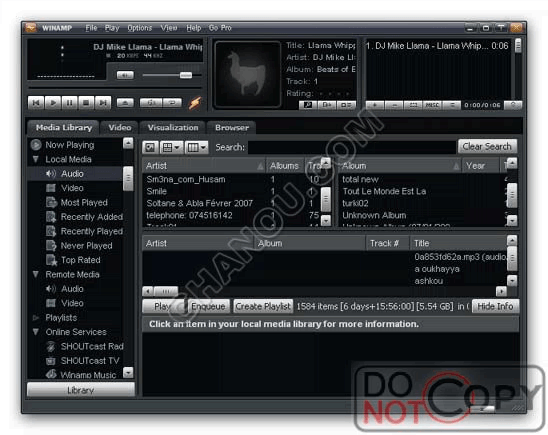548x435 pixels.
Task: Open the view layout dropdown beside Search
Action: point(171,147)
